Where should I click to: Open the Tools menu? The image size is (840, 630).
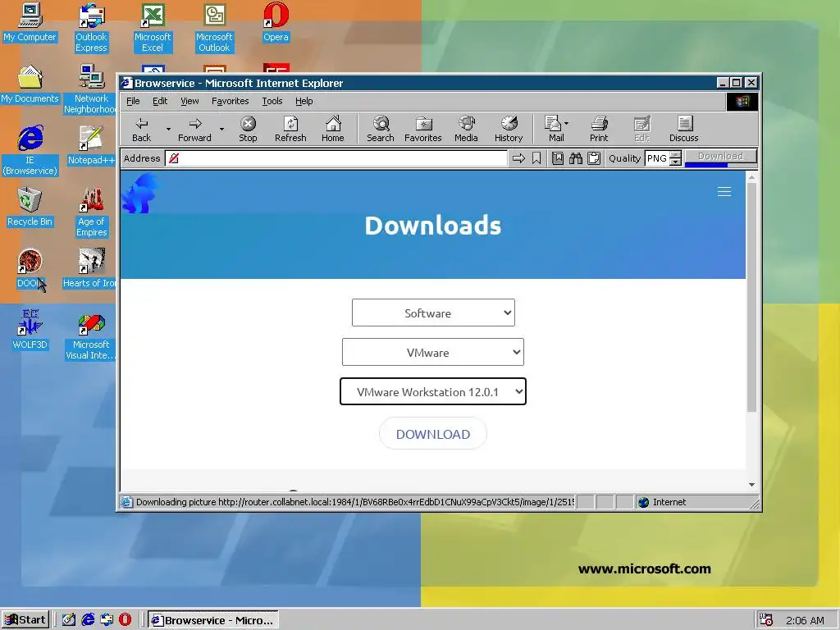click(272, 101)
